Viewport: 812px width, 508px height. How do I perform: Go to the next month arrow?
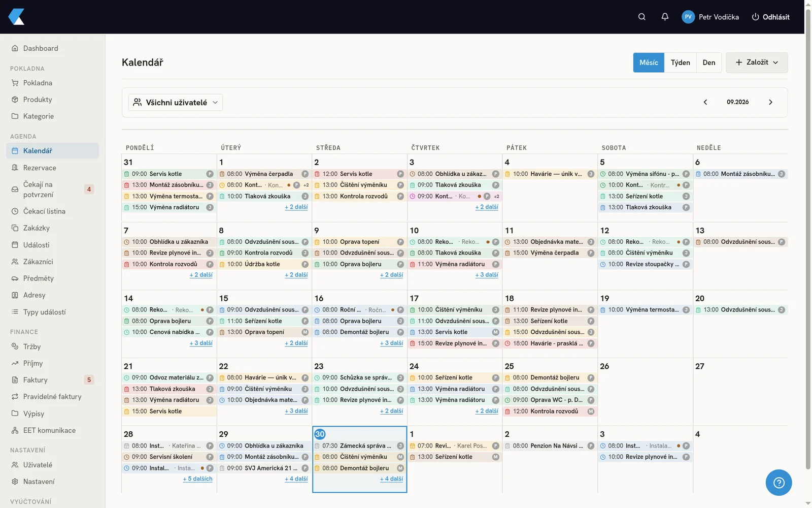[770, 102]
